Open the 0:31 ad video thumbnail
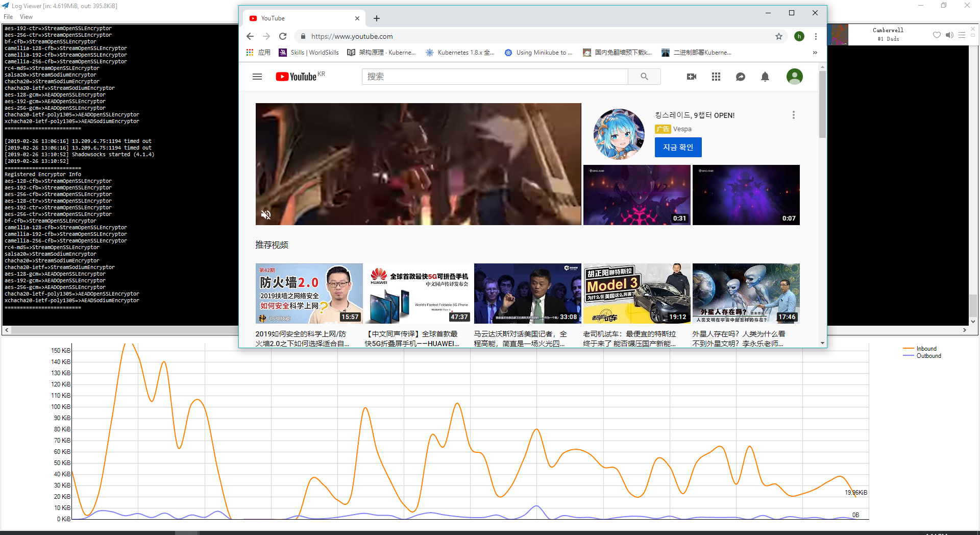This screenshot has height=535, width=980. point(636,195)
